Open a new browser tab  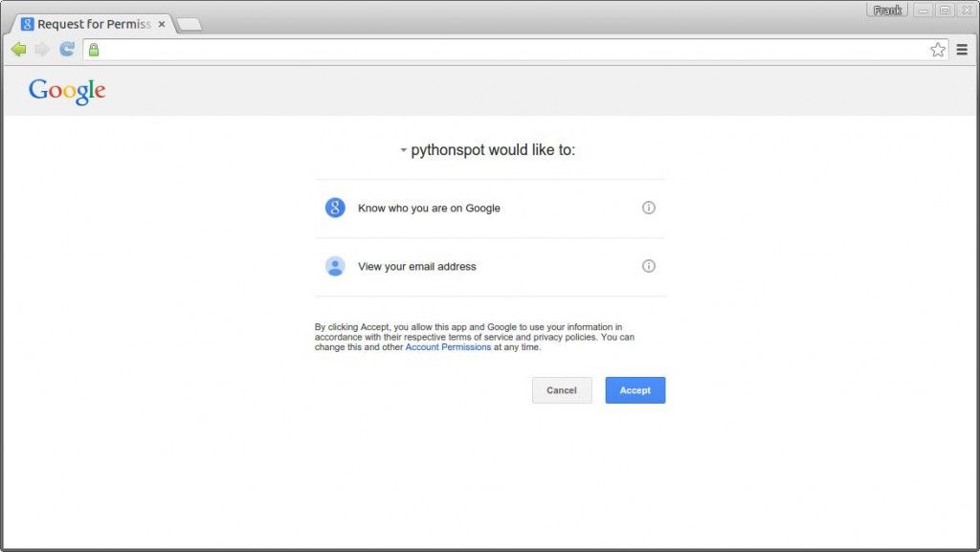click(190, 24)
